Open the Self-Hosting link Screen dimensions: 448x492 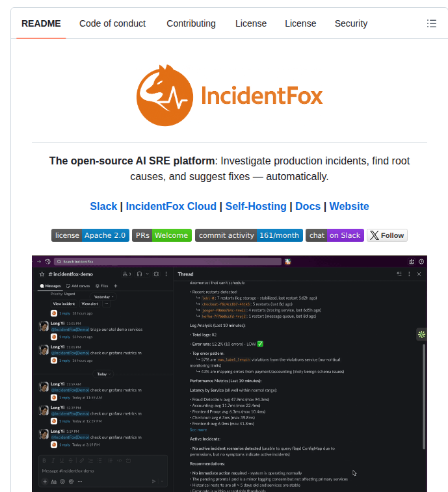(256, 206)
